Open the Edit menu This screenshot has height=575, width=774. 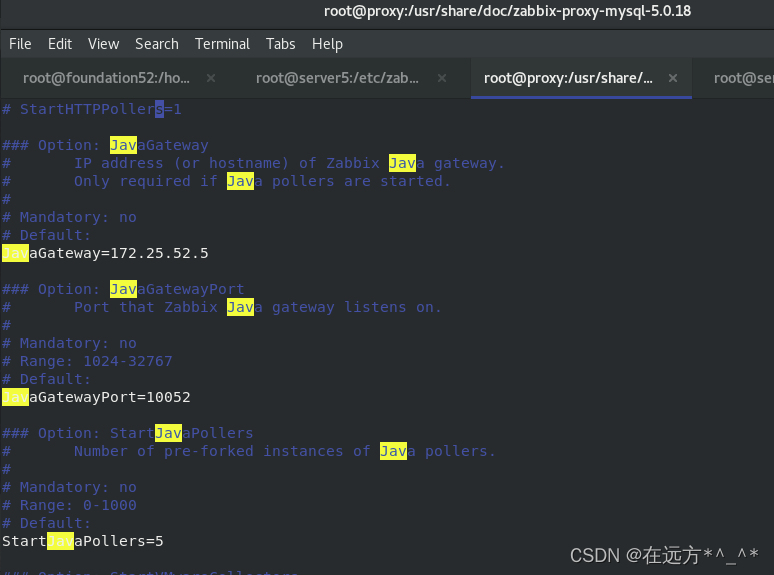[x=60, y=44]
